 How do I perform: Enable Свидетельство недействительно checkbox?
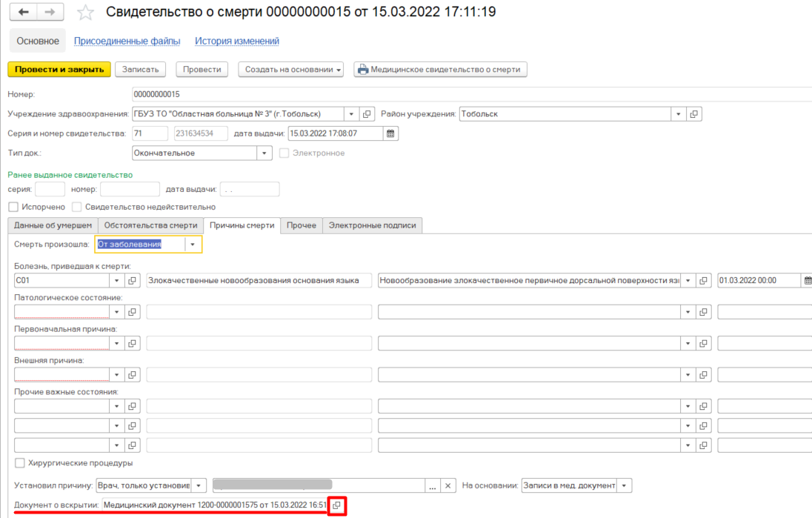tap(77, 207)
